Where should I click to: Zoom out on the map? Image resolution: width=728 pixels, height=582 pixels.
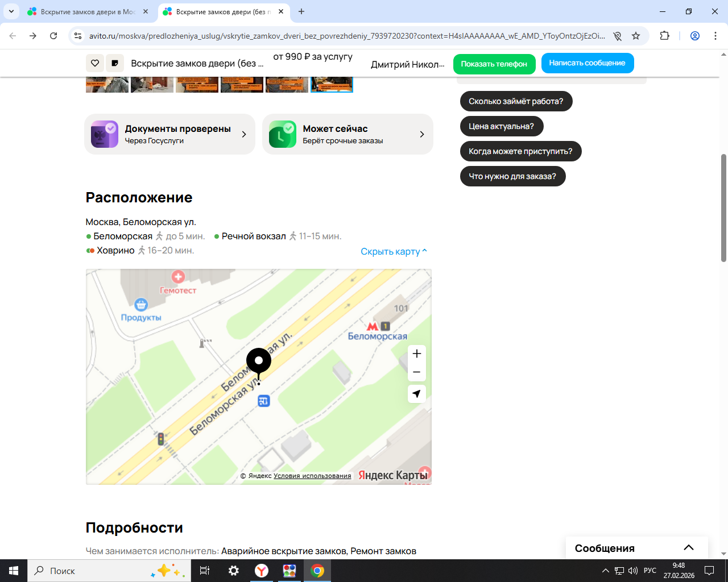pyautogui.click(x=417, y=372)
